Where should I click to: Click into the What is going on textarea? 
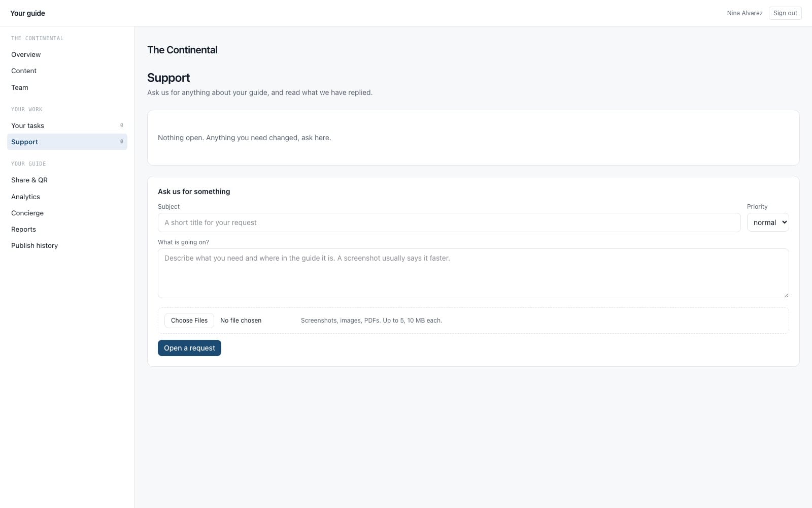coord(473,273)
